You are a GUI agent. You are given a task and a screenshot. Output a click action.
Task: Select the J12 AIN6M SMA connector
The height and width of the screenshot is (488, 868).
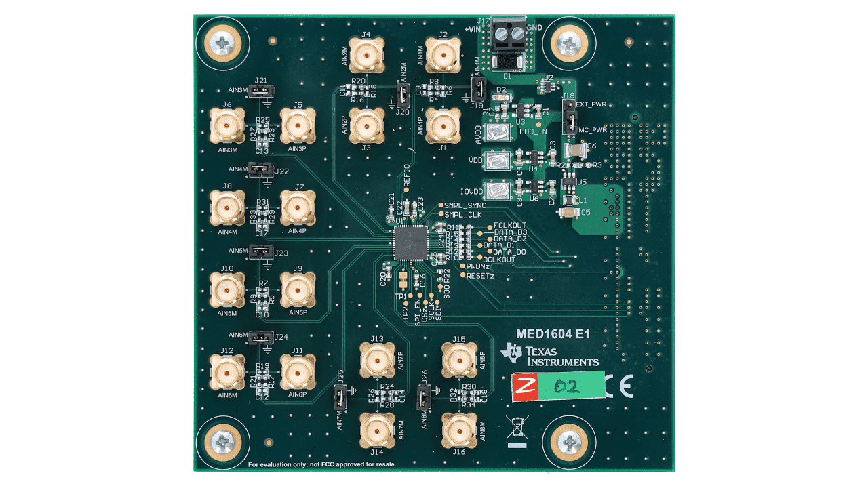pyautogui.click(x=227, y=372)
